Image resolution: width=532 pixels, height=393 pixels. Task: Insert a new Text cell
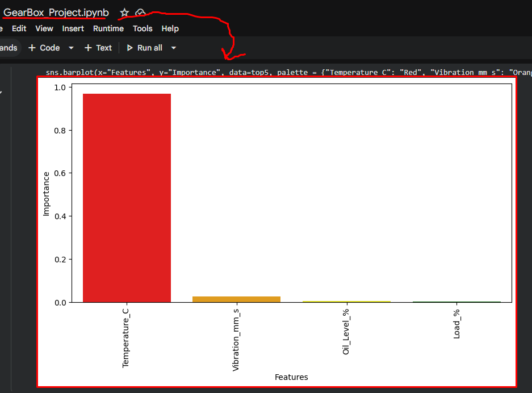tap(98, 48)
